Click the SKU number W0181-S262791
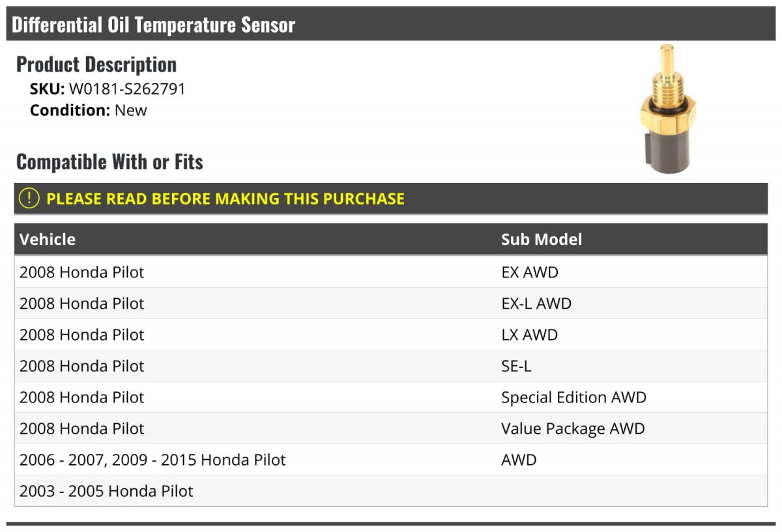The image size is (782, 532). point(127,89)
